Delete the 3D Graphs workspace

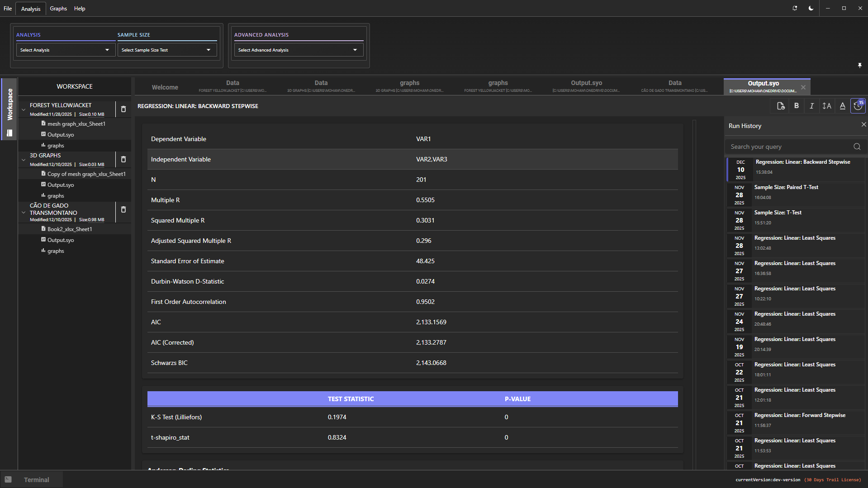(x=123, y=159)
